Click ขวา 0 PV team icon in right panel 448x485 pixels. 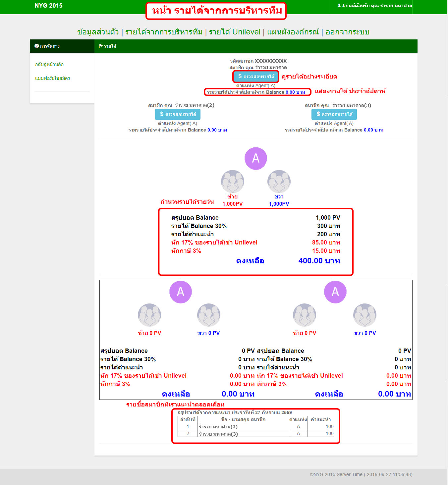pos(365,315)
